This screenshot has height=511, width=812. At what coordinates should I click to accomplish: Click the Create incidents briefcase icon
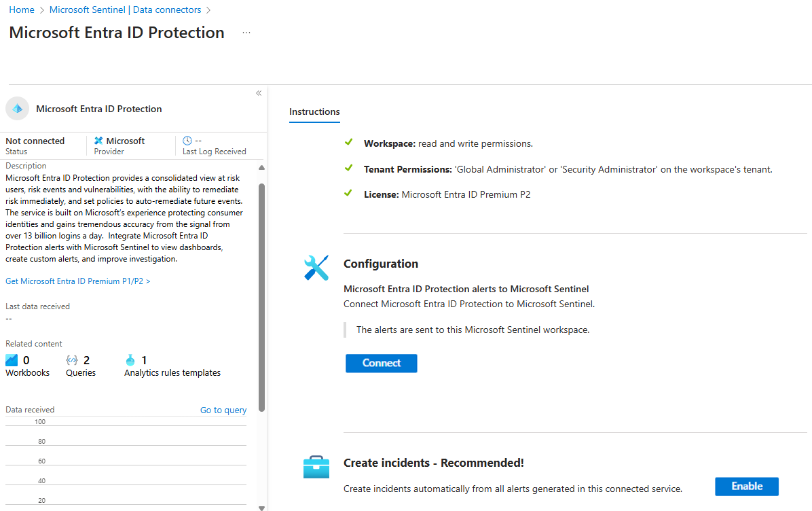(x=316, y=466)
